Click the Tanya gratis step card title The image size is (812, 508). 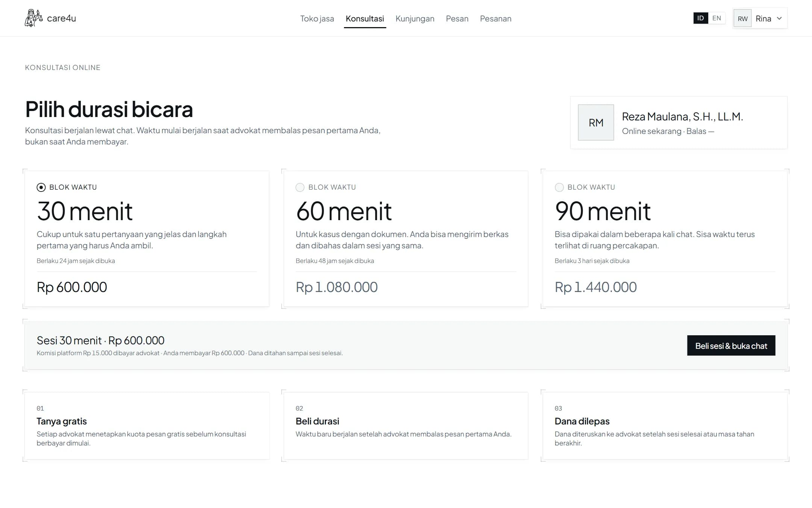click(62, 421)
